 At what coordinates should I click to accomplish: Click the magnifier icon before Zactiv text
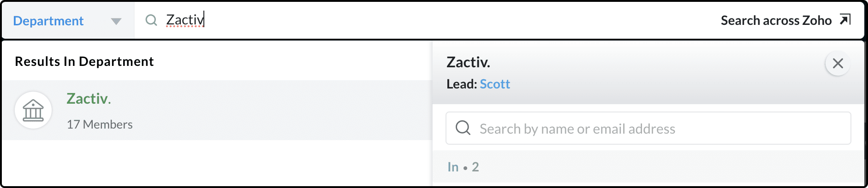click(x=151, y=20)
